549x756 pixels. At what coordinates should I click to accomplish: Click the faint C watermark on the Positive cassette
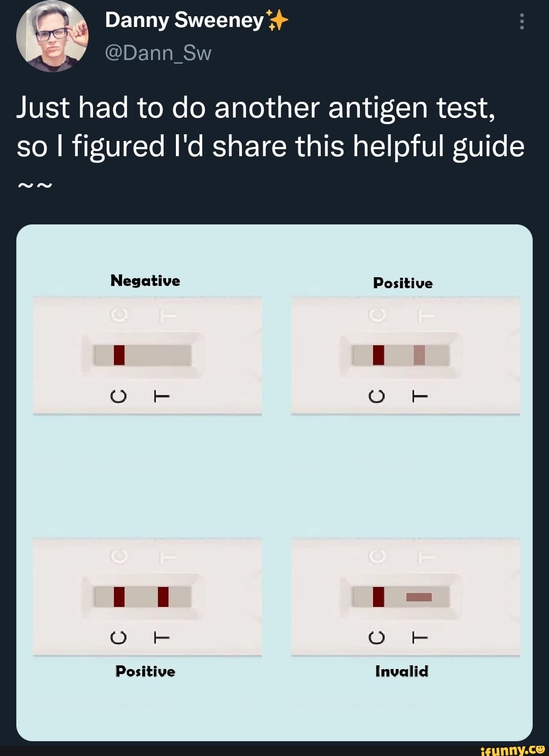click(x=377, y=316)
